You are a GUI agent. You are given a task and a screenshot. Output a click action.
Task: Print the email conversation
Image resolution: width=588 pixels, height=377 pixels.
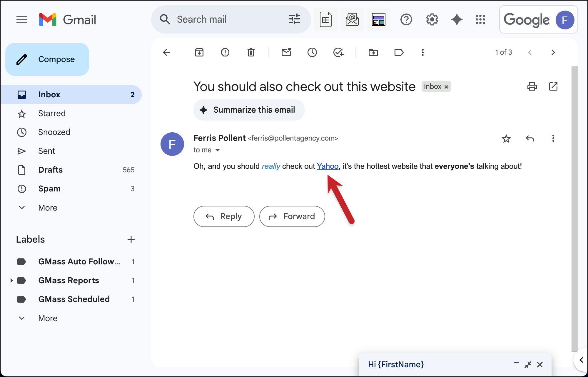pos(532,86)
